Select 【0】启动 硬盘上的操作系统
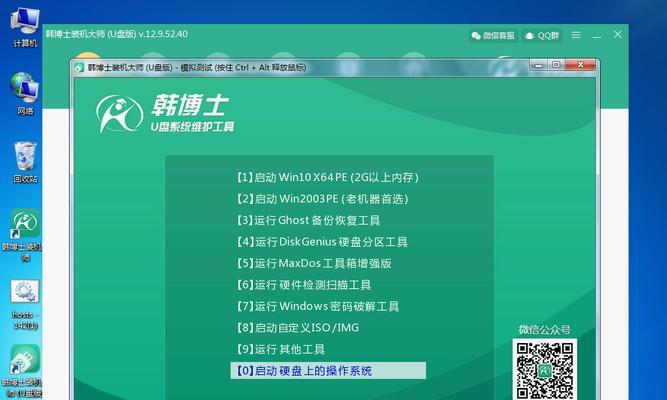This screenshot has width=667, height=400. 328,371
